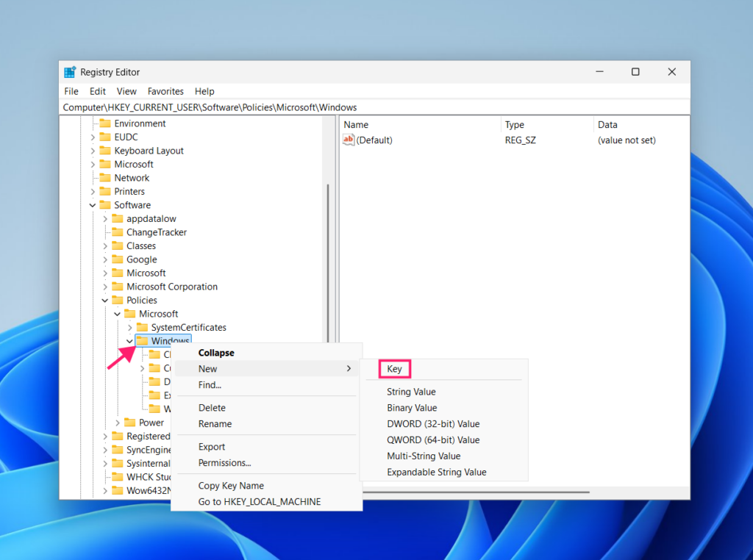The height and width of the screenshot is (560, 753).
Task: Select Multi-String Value option
Action: tap(444, 456)
